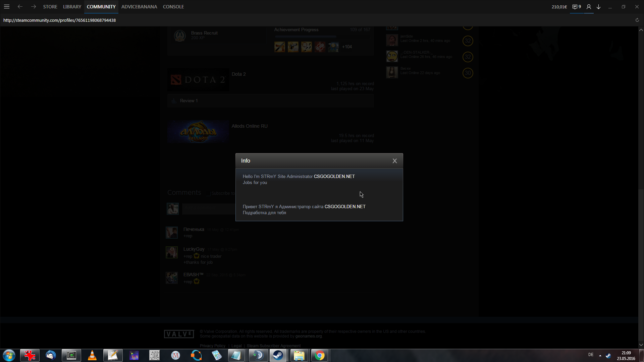The height and width of the screenshot is (362, 644).
Task: Click the scrollbar down arrow
Action: 641,345
